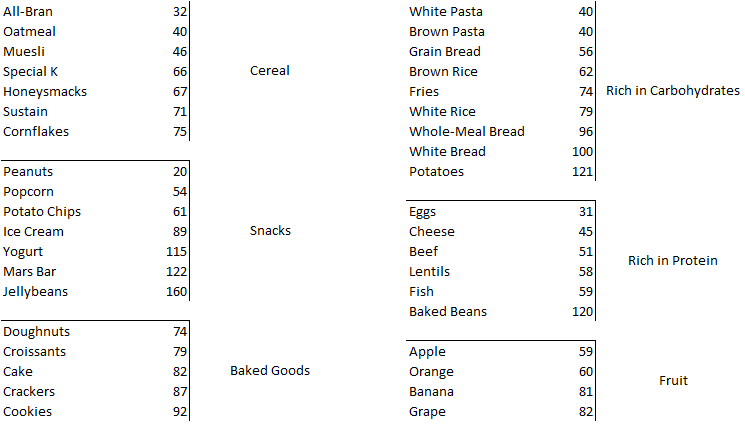Viewport: 745px width, 430px height.
Task: Select the Snacks category label
Action: click(270, 231)
